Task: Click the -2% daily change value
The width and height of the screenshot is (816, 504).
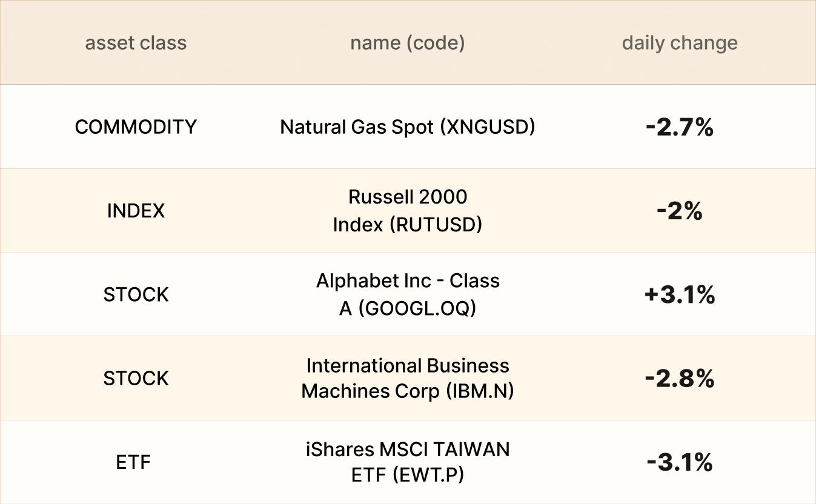Action: click(x=680, y=211)
